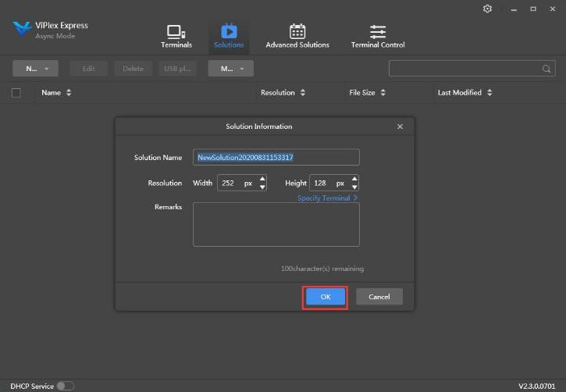Increase Height with up arrow
This screenshot has height=392, width=566.
click(354, 179)
